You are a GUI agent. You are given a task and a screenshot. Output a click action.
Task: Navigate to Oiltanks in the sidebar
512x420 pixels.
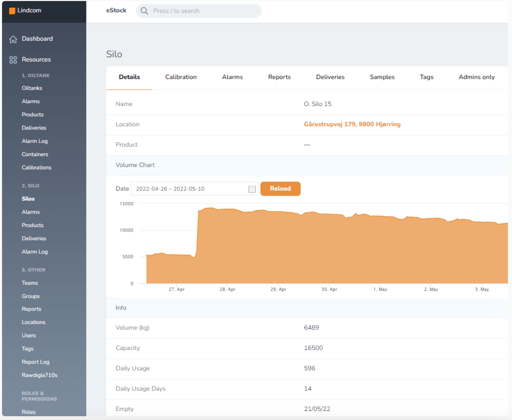click(32, 88)
